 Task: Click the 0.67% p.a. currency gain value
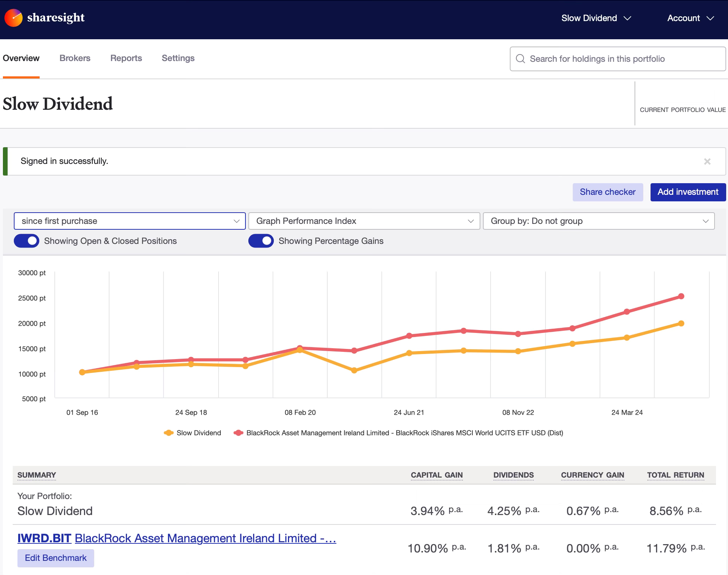(592, 511)
